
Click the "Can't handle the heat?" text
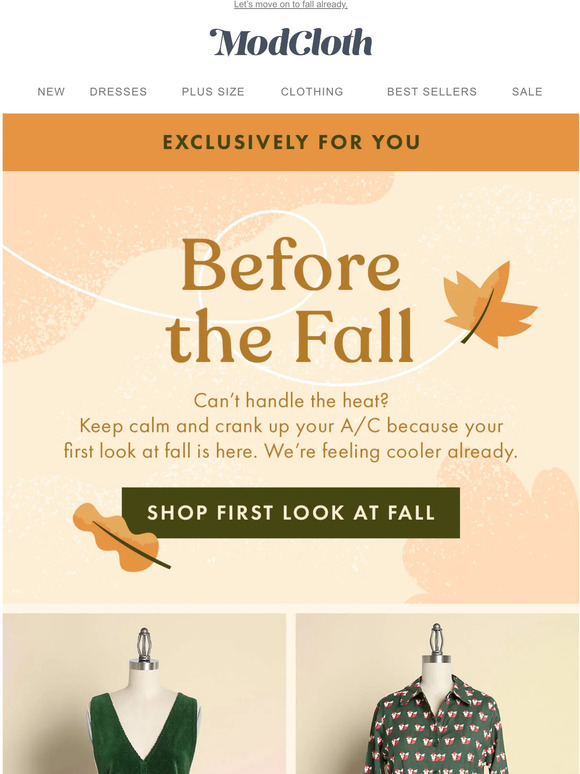click(291, 400)
